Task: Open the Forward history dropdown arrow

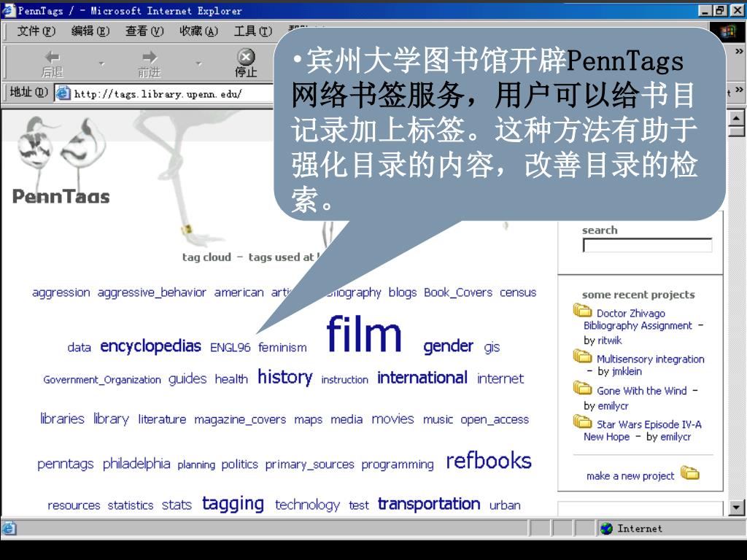Action: click(198, 63)
